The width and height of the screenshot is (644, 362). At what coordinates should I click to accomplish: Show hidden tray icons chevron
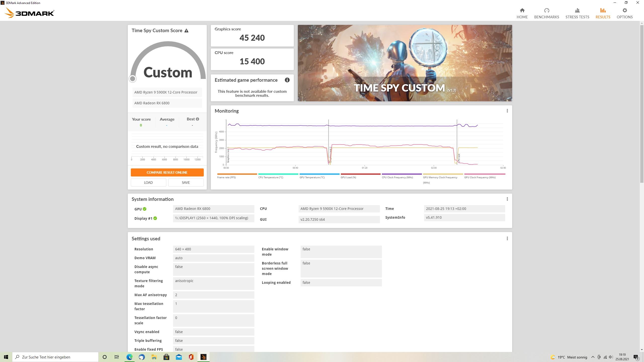tap(593, 357)
